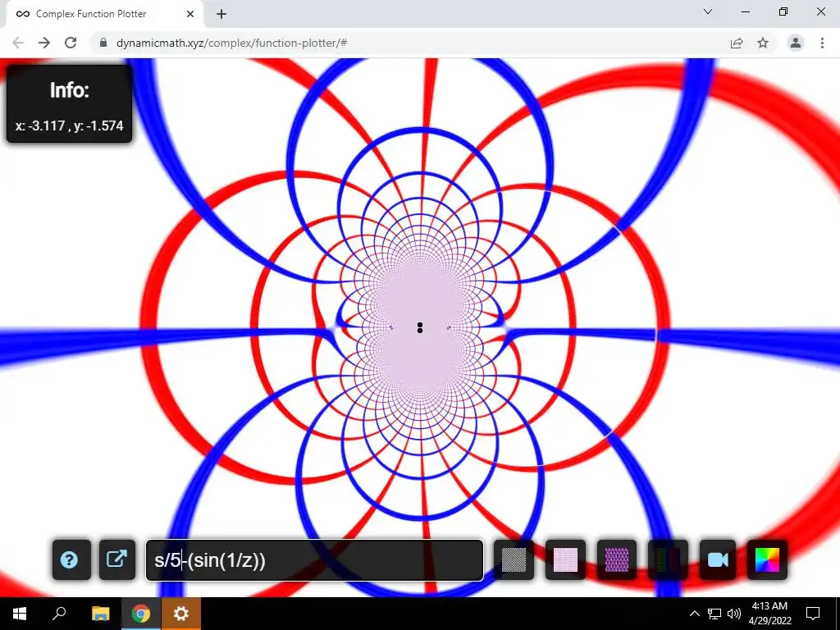Viewport: 840px width, 630px height.
Task: Click the browser forward arrow
Action: click(x=44, y=43)
